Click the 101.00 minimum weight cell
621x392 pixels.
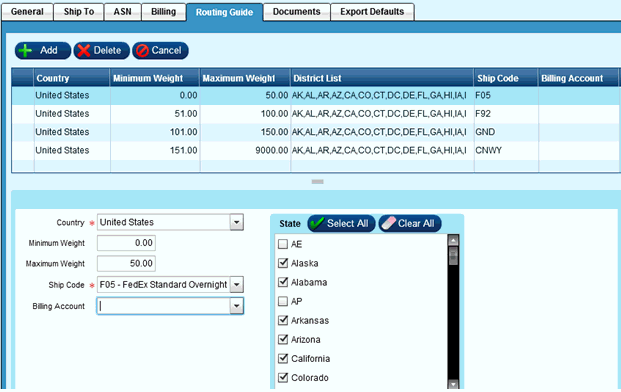(x=155, y=132)
